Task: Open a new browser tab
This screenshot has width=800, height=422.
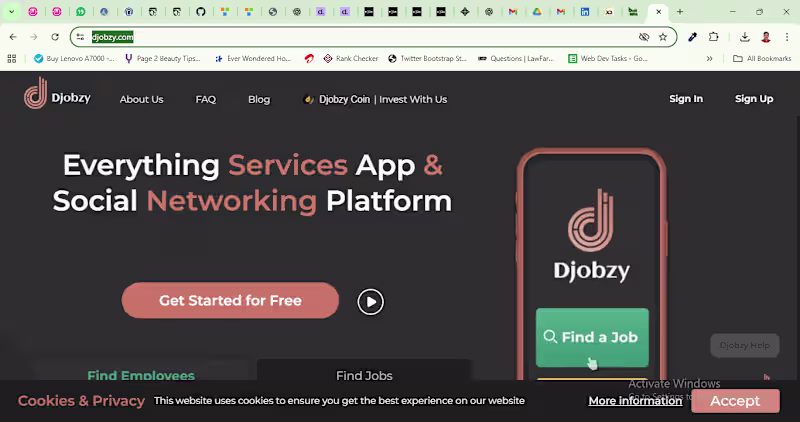Action: 680,12
